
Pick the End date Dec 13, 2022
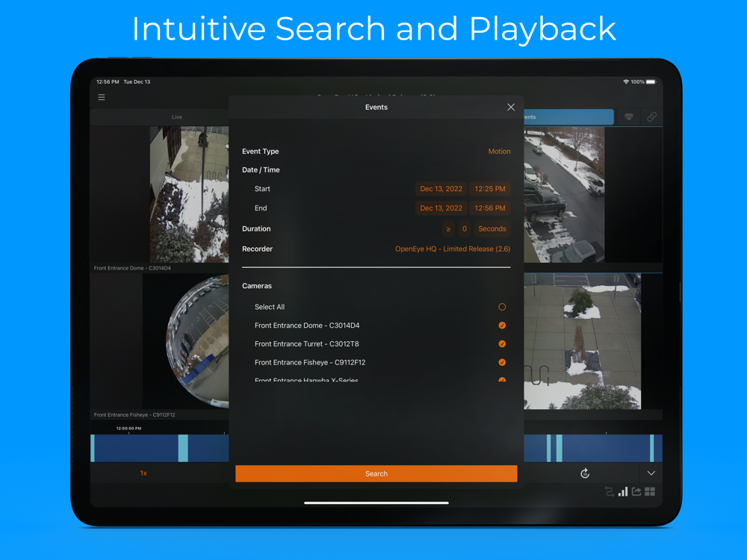point(441,208)
